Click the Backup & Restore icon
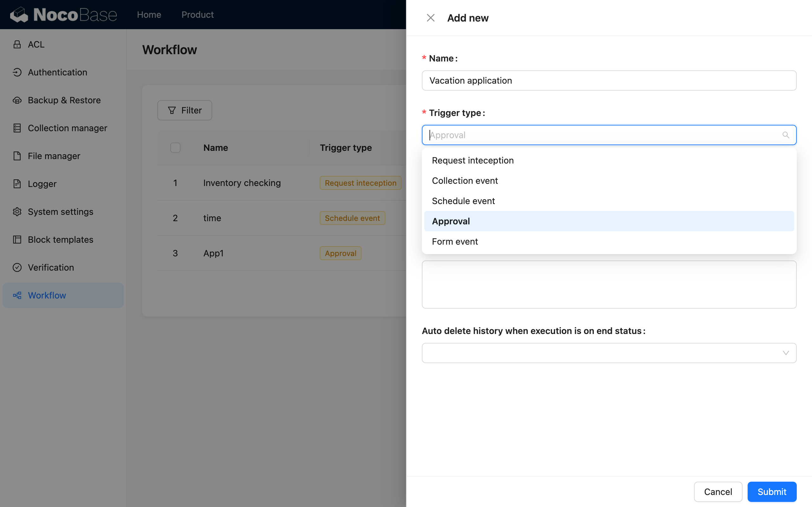This screenshot has height=507, width=812. pyautogui.click(x=17, y=100)
